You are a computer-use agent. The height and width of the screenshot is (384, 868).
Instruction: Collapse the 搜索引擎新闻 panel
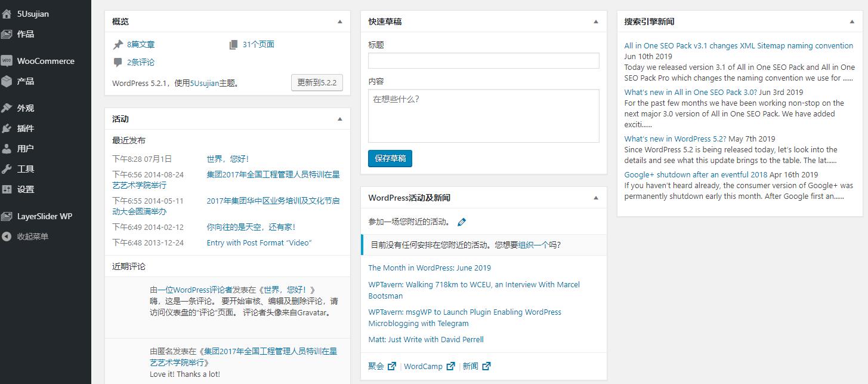pos(851,21)
